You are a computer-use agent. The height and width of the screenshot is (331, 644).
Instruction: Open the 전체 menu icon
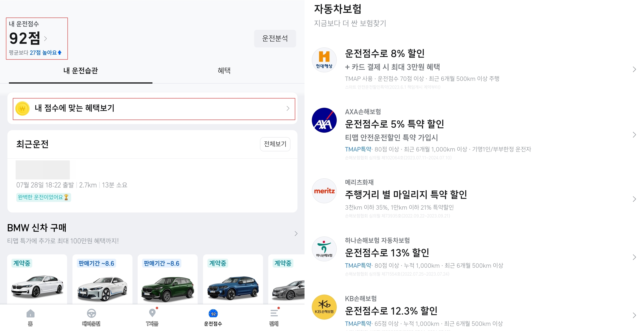point(274,313)
